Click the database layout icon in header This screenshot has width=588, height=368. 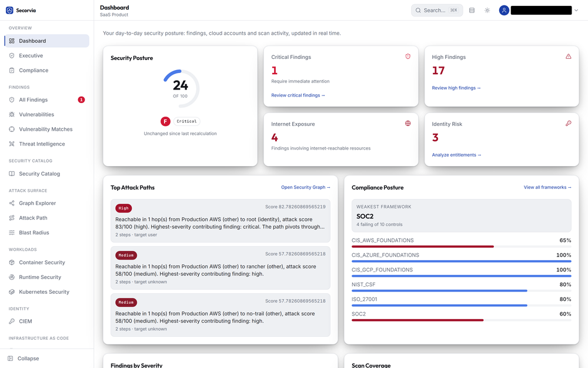tap(472, 10)
